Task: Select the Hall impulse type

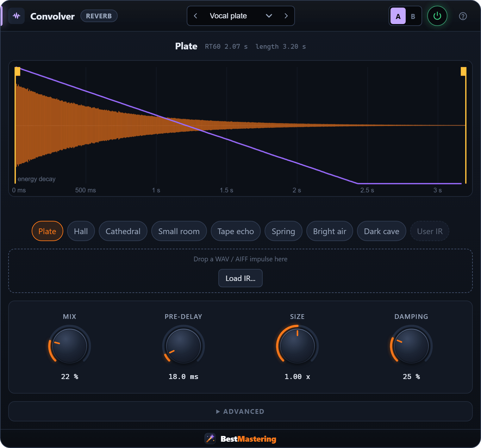Action: (x=81, y=231)
